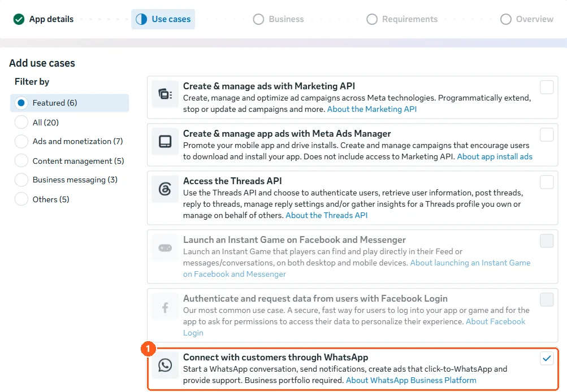Select the Business messaging (3) radio button
Screen dimensions: 567x392
click(21, 180)
